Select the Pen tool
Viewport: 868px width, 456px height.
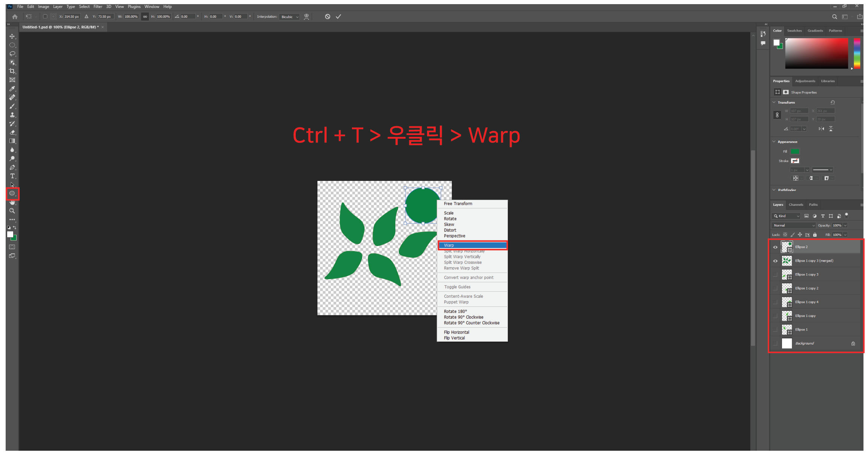point(12,167)
